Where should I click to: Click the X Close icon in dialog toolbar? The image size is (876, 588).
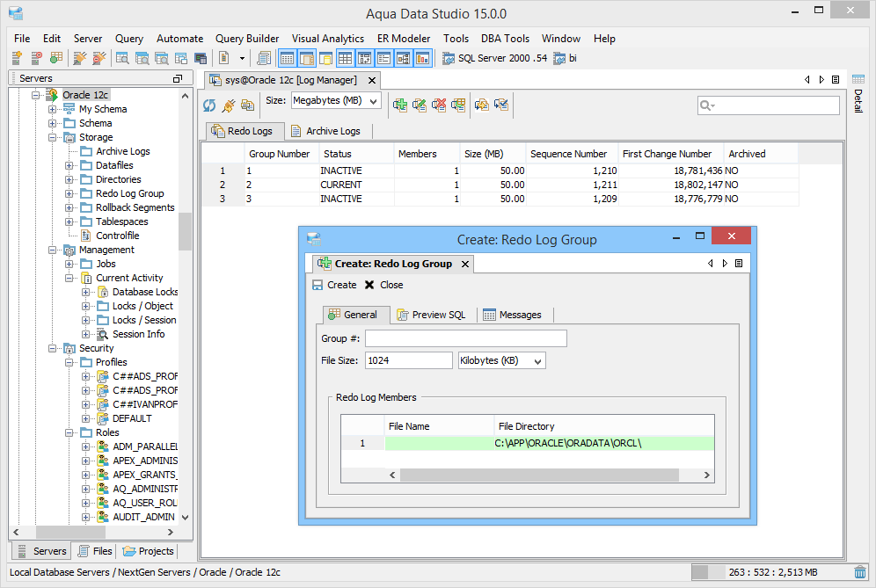[x=369, y=285]
